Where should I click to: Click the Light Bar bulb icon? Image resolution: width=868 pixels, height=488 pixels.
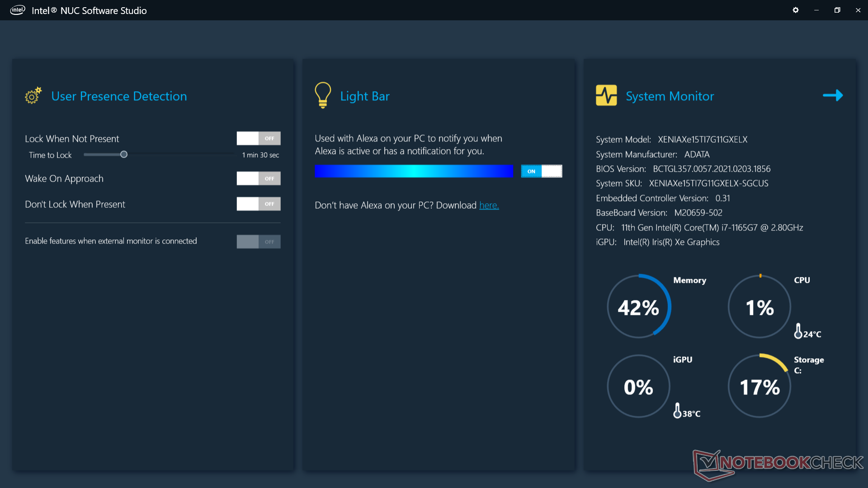click(x=323, y=95)
